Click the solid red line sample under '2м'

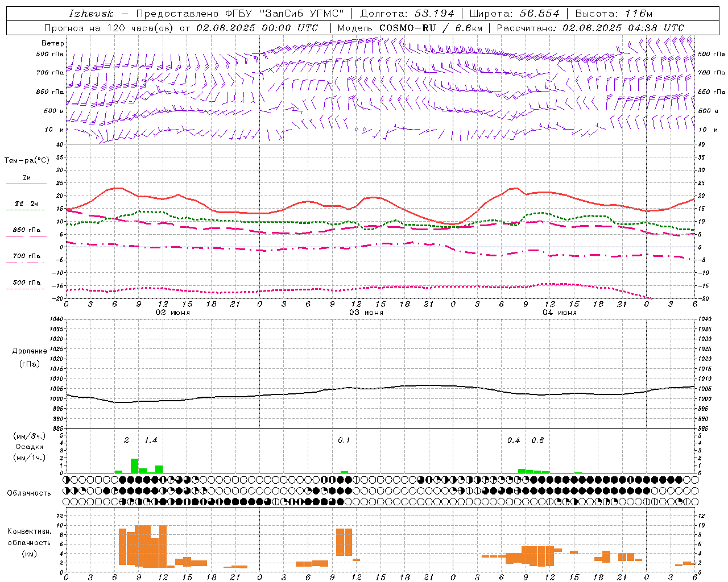26,184
